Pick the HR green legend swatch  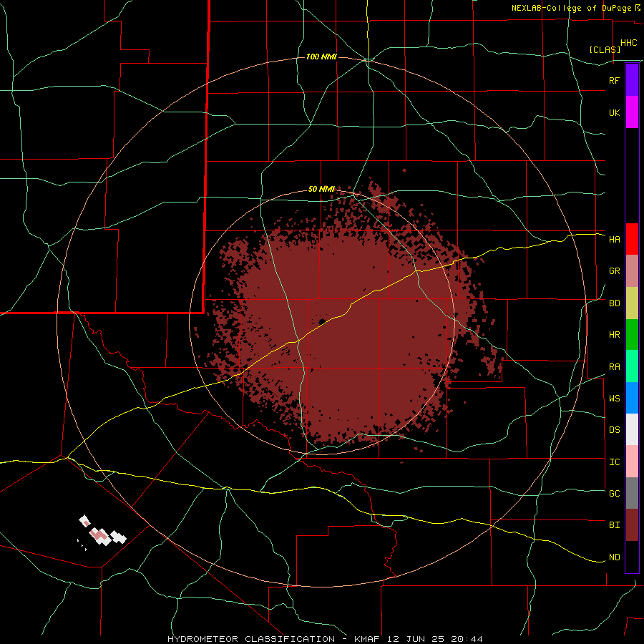(x=632, y=335)
